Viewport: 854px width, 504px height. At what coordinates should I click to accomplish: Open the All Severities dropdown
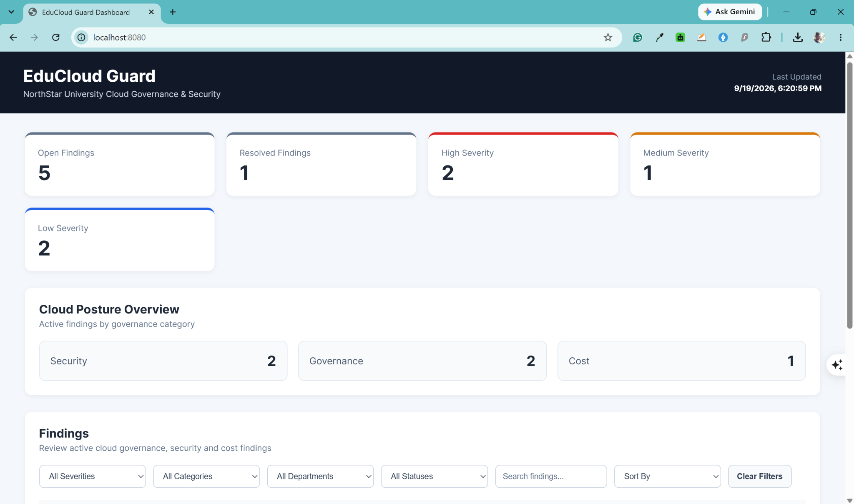93,476
